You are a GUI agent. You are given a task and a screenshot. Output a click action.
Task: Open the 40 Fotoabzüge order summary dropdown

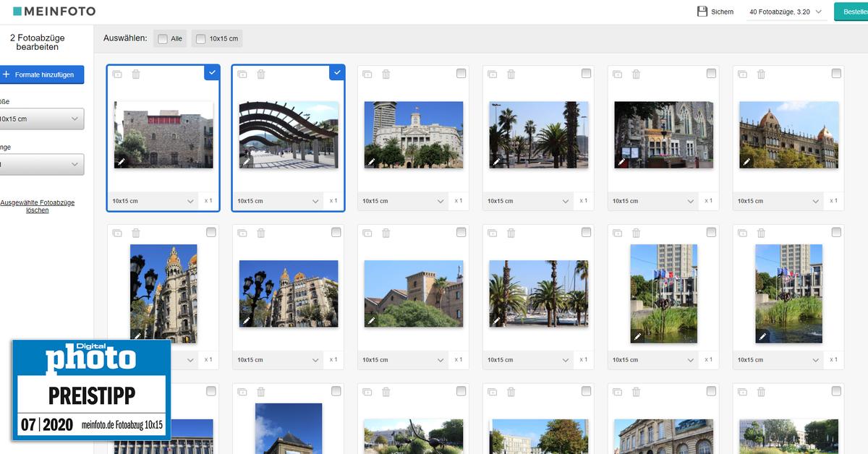(787, 12)
